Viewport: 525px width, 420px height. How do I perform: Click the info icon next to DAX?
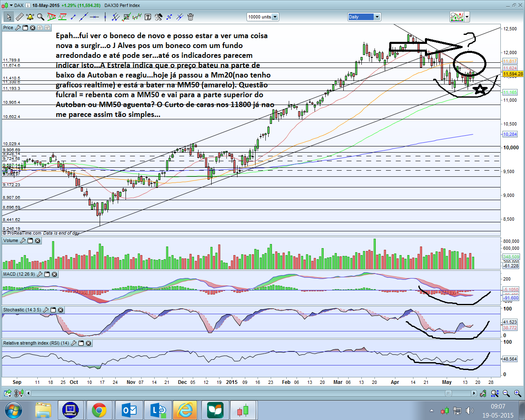[x=27, y=5]
